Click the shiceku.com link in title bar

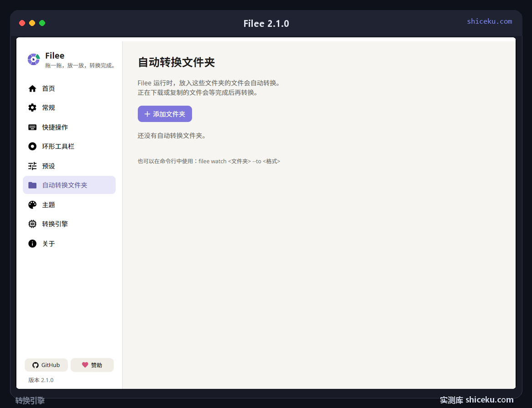tap(489, 21)
